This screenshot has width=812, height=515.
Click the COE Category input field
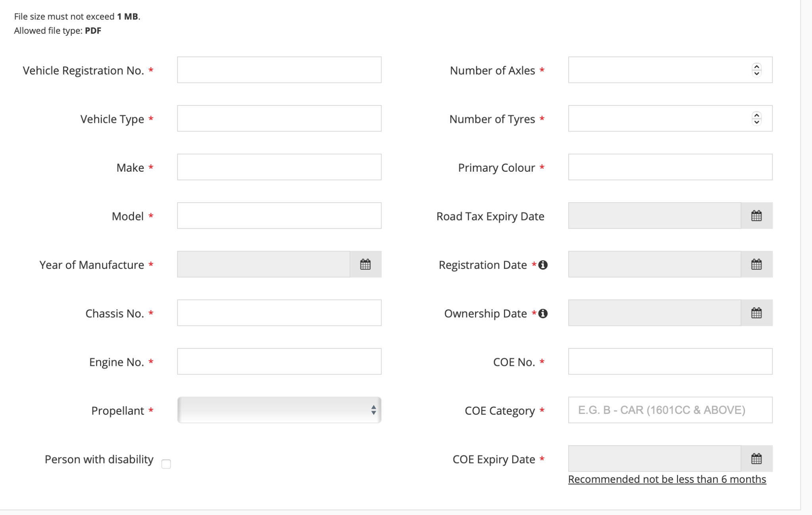click(670, 410)
